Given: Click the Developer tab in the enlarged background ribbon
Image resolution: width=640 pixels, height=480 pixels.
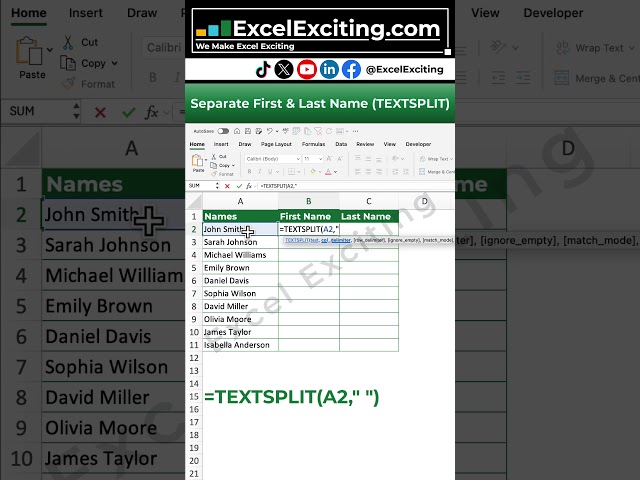Looking at the screenshot, I should 553,13.
